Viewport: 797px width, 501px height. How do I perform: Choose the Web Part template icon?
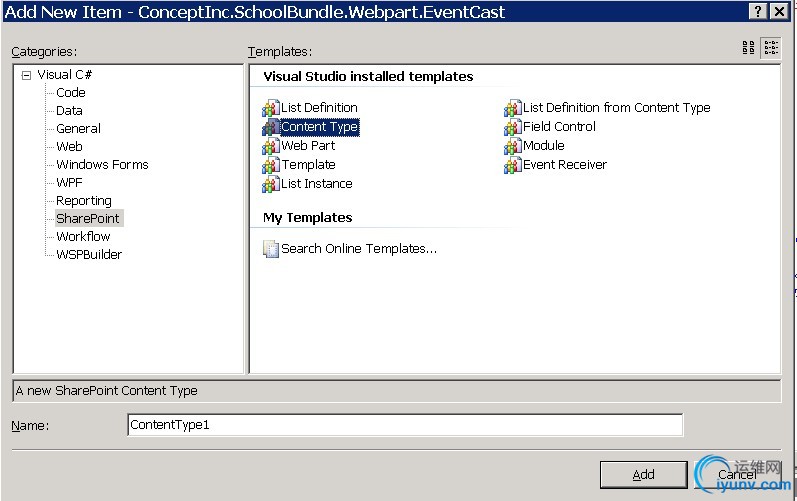pos(270,146)
